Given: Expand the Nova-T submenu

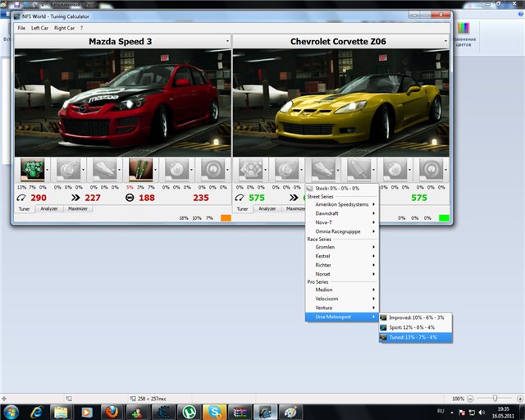Looking at the screenshot, I should [x=342, y=222].
